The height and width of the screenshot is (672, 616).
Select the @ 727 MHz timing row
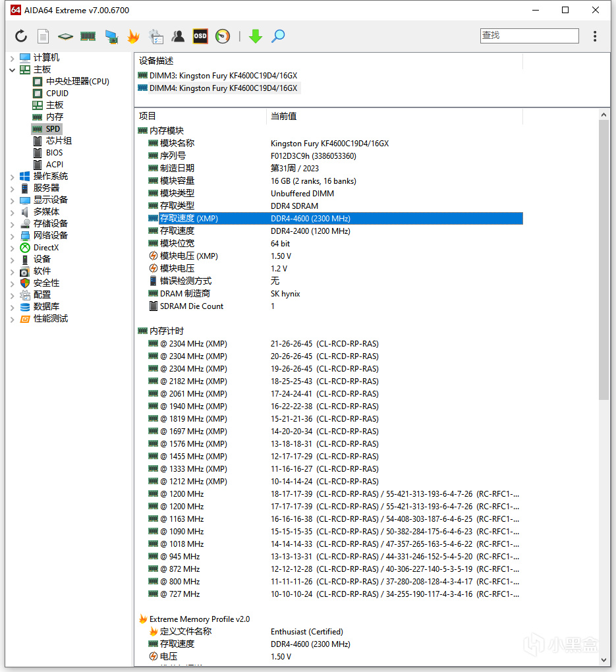329,594
